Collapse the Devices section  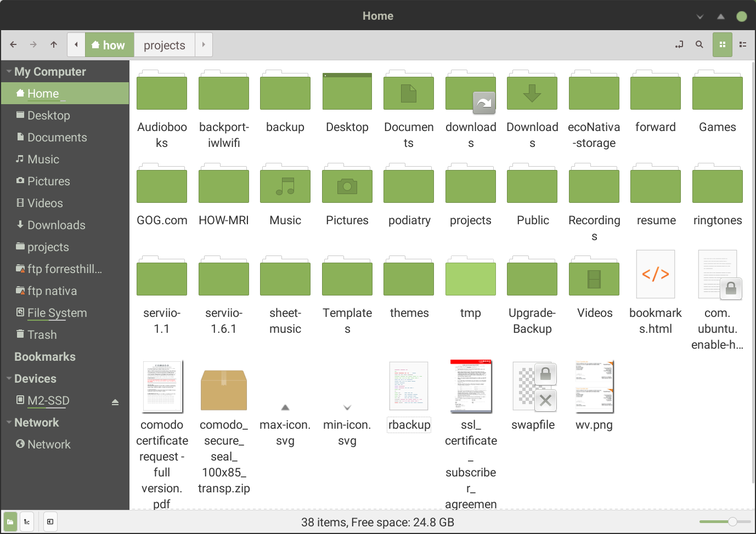pos(9,379)
